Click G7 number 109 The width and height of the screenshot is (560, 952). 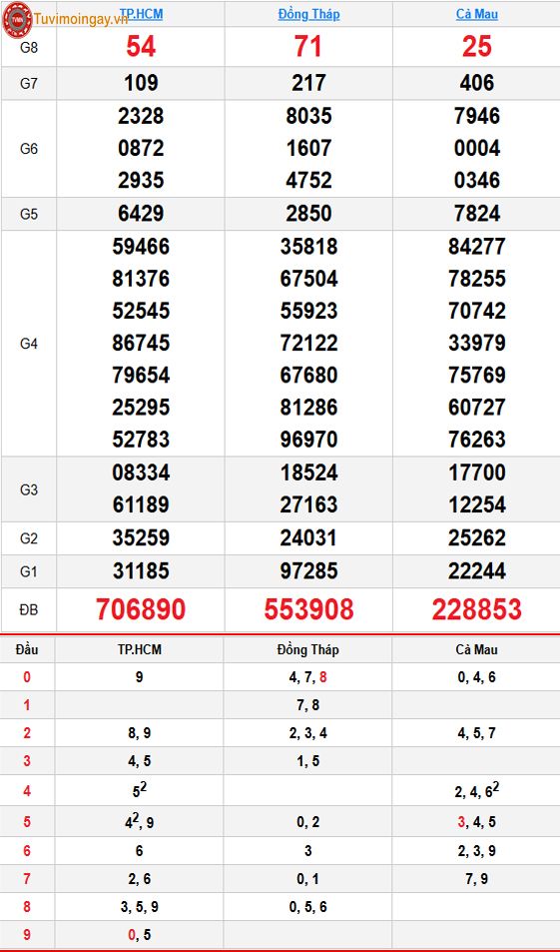point(141,83)
